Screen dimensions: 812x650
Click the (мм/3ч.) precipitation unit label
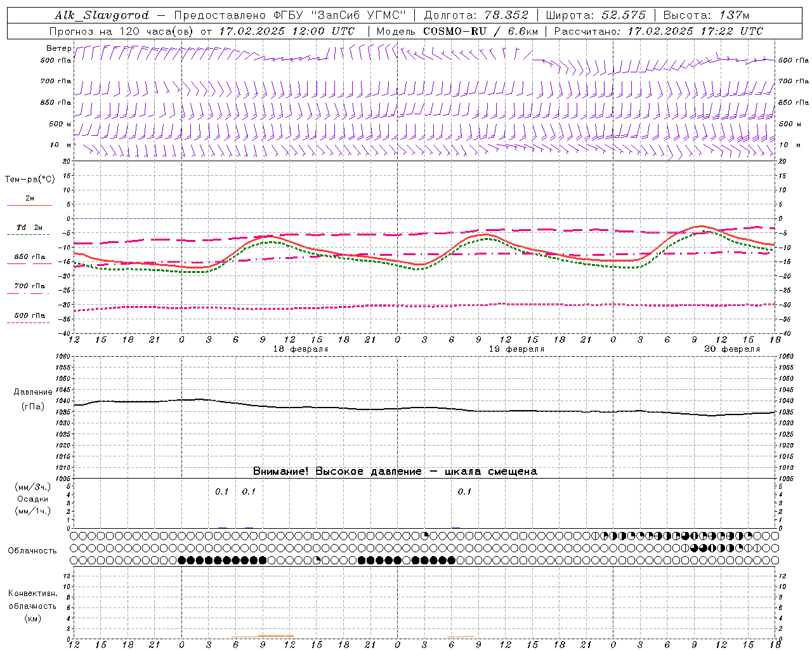[33, 487]
